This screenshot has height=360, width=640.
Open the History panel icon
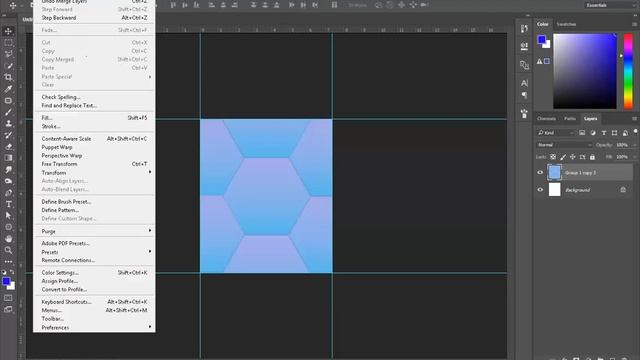(524, 29)
